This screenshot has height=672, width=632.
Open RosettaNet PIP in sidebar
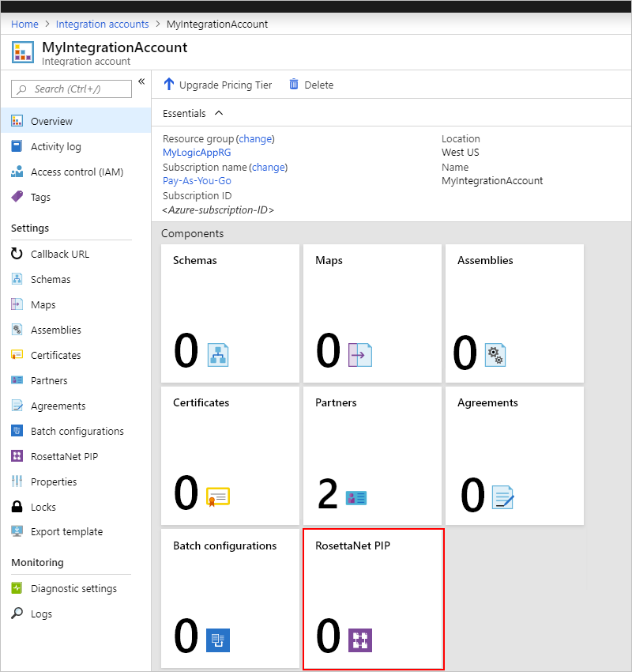pyautogui.click(x=76, y=456)
